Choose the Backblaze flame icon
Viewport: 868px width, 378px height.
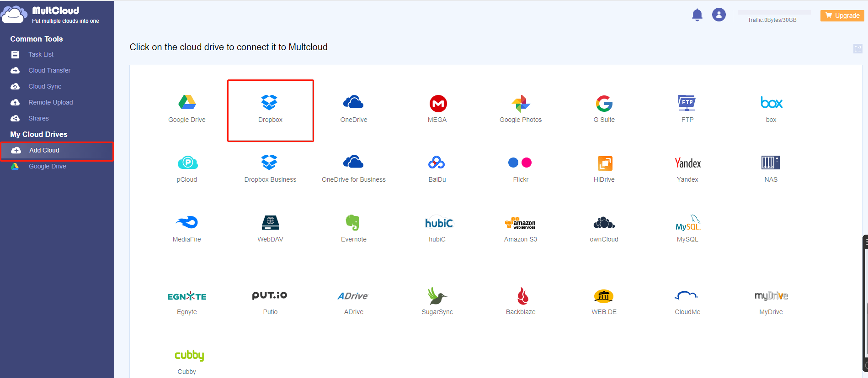tap(522, 296)
